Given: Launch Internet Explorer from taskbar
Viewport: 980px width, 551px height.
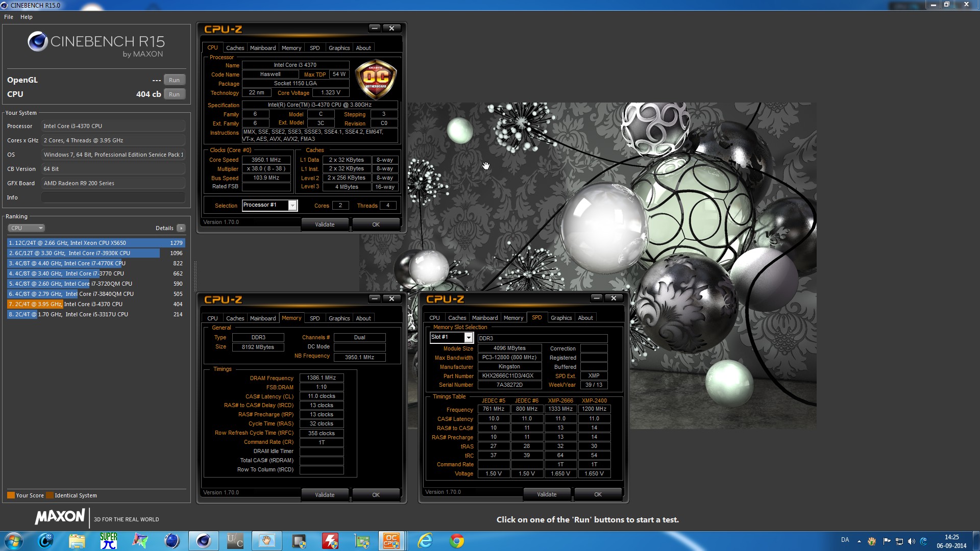Looking at the screenshot, I should (x=425, y=541).
